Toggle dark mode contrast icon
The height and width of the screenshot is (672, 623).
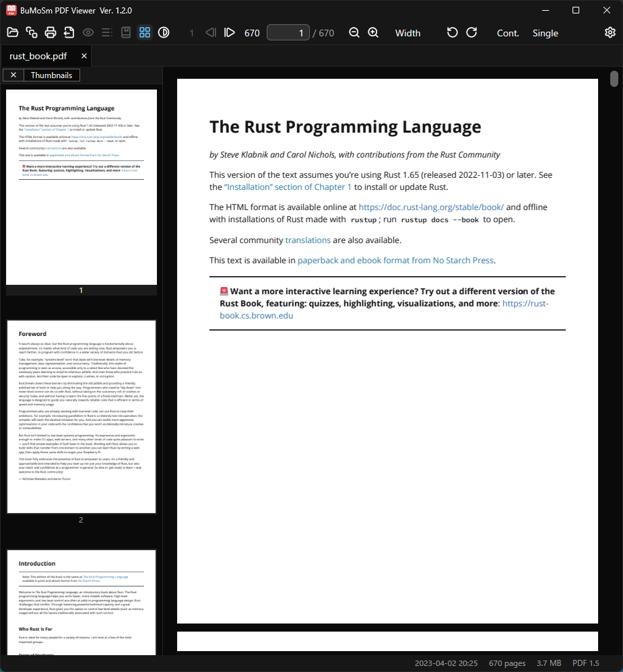(x=164, y=32)
